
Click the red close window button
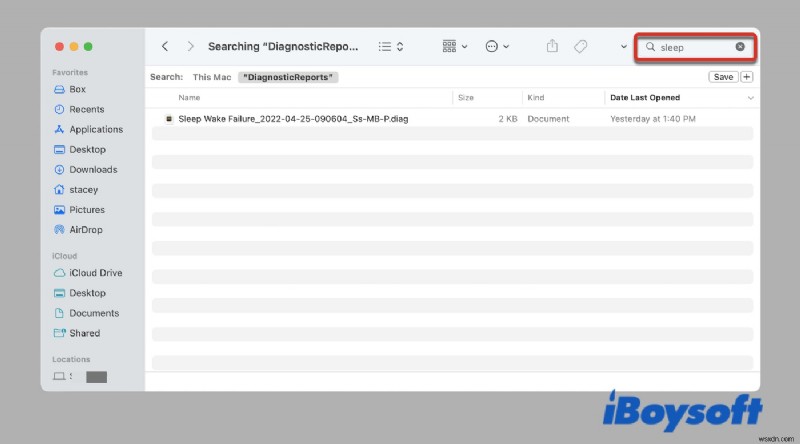(59, 46)
